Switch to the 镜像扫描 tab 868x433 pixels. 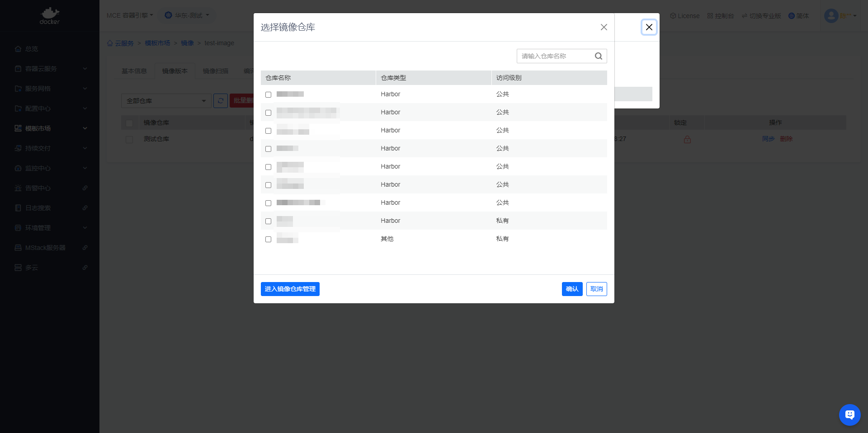tap(216, 71)
